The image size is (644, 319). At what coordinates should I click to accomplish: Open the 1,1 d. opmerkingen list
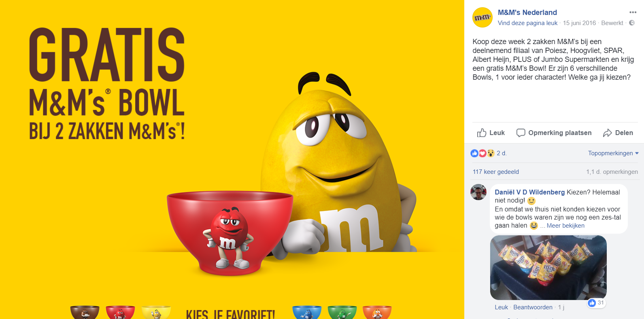click(x=612, y=172)
